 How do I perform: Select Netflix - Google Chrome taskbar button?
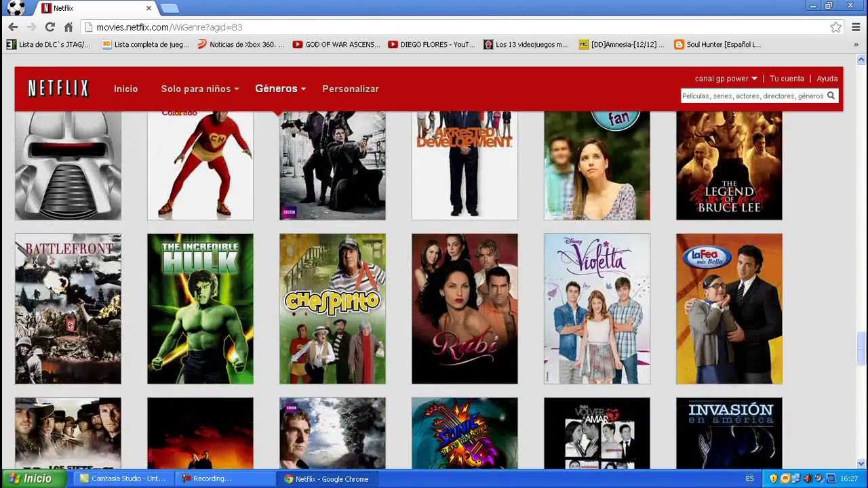(327, 479)
